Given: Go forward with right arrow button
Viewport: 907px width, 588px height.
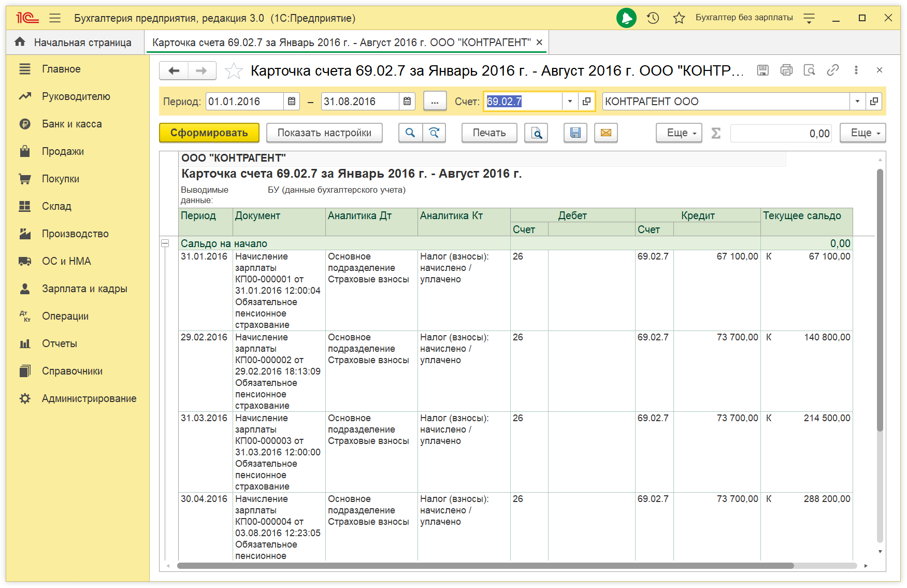Looking at the screenshot, I should tap(202, 70).
